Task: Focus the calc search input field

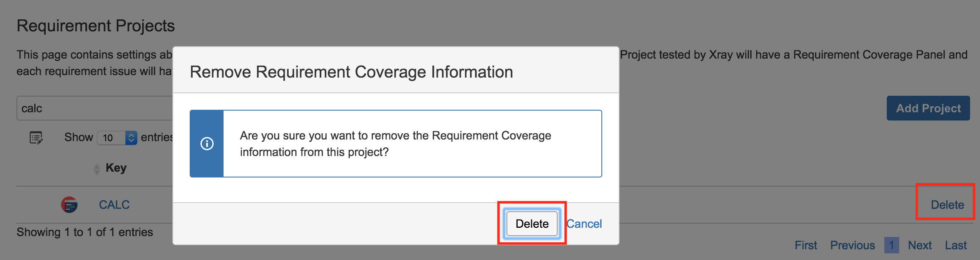Action: (x=95, y=108)
